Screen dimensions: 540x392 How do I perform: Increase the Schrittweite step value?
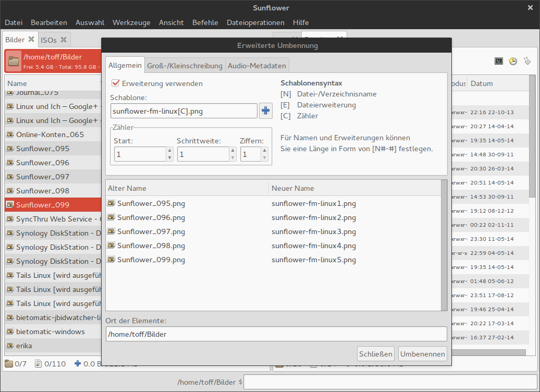(x=232, y=151)
